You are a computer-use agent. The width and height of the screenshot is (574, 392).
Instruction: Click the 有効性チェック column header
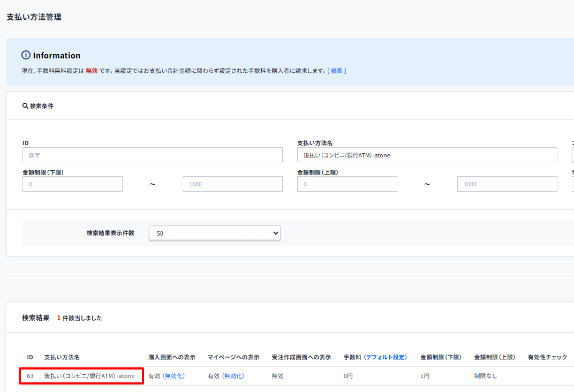pyautogui.click(x=547, y=357)
